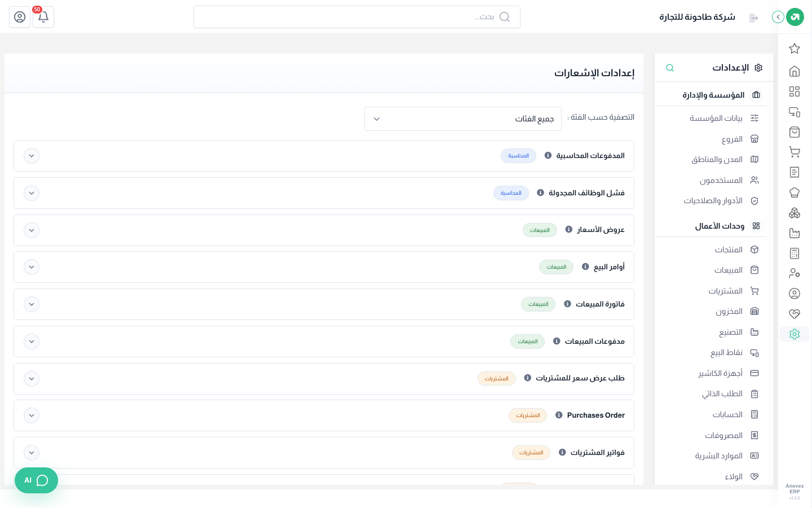Expand the فشل الوظائف المجدولة row
Image resolution: width=812 pixels, height=508 pixels.
(32, 193)
